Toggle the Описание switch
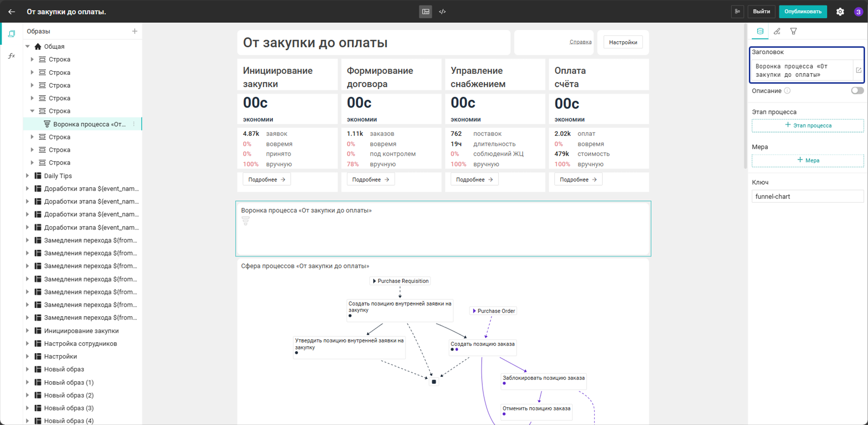This screenshot has height=425, width=868. tap(857, 91)
